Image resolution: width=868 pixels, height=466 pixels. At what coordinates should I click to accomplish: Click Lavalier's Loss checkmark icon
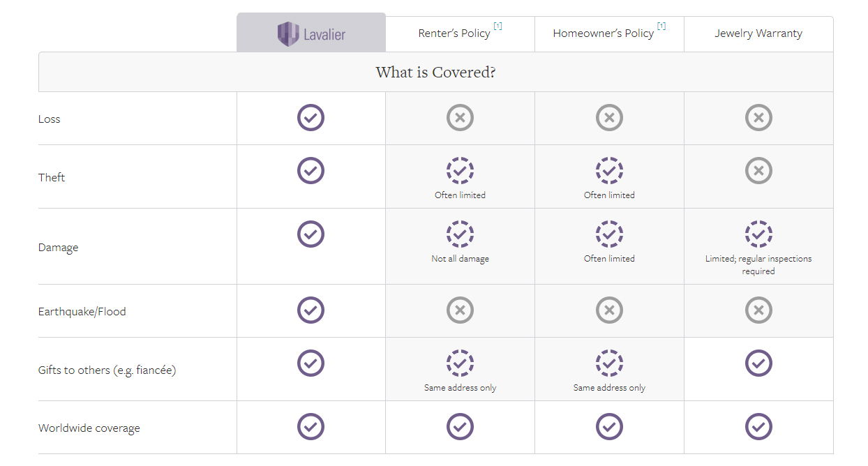pyautogui.click(x=310, y=118)
